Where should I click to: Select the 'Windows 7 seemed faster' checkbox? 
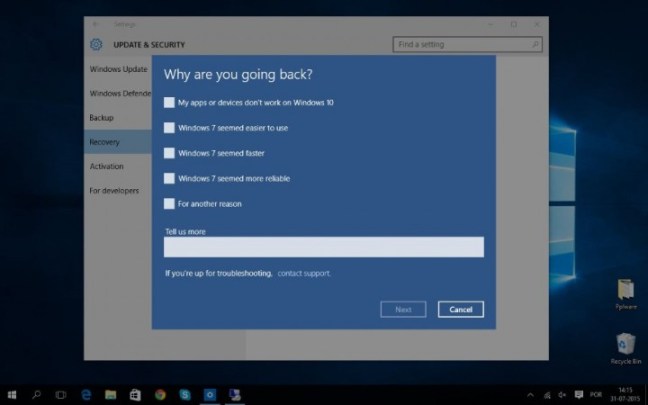pyautogui.click(x=169, y=153)
